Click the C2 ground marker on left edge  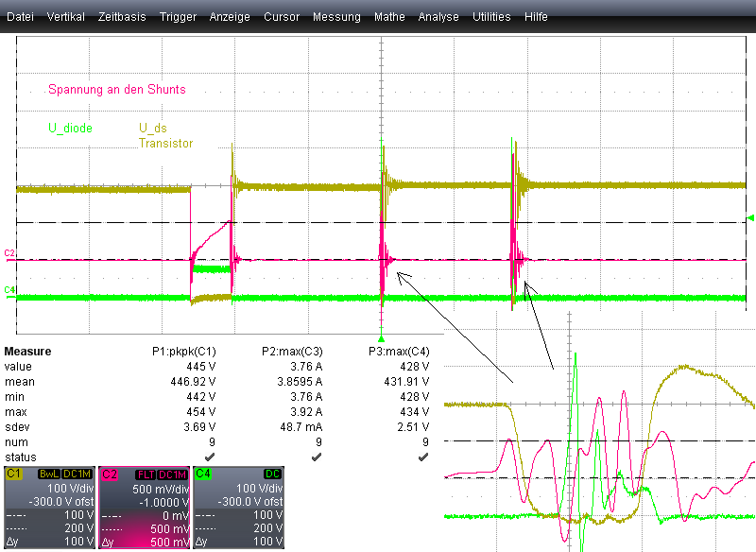(9, 254)
